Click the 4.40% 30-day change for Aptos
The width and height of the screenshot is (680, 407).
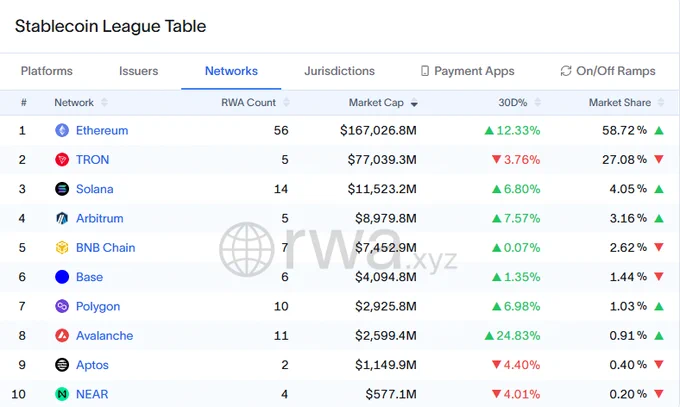(516, 365)
